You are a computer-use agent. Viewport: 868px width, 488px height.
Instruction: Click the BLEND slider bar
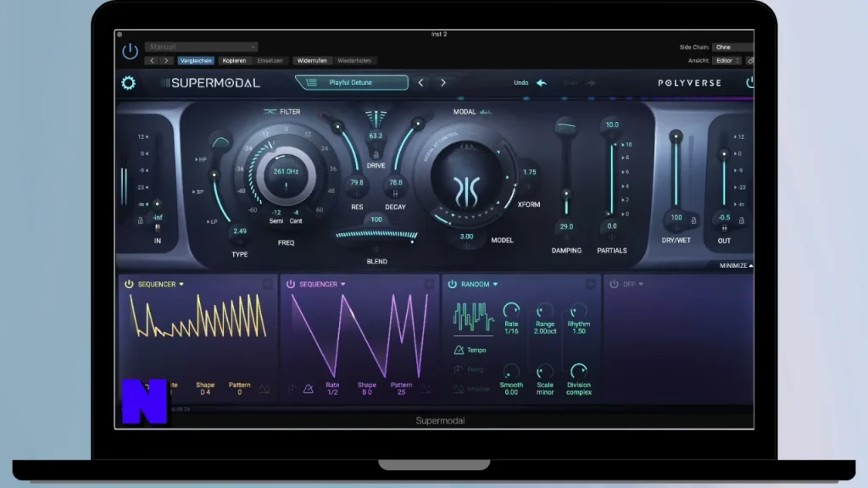(x=376, y=235)
